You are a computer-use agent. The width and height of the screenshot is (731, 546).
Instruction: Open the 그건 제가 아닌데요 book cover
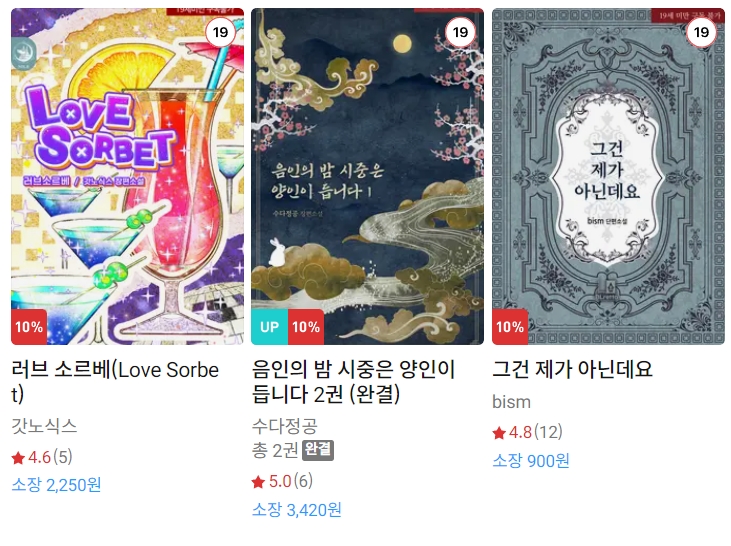pyautogui.click(x=608, y=177)
